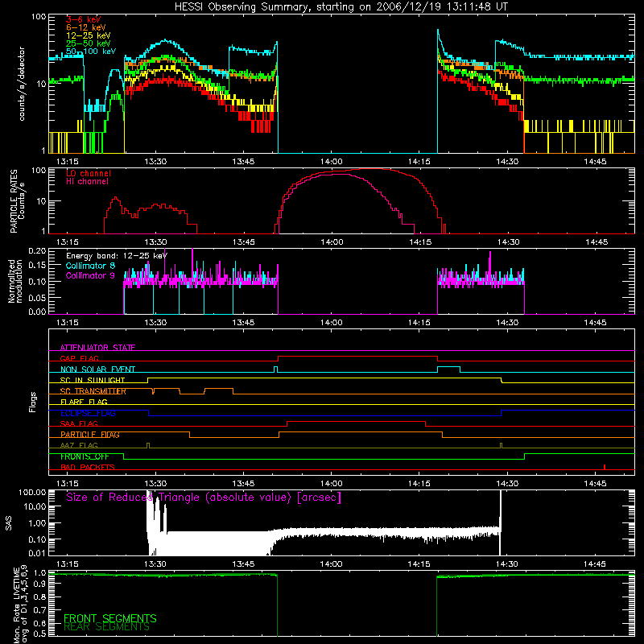The height and width of the screenshot is (644, 644).
Task: Click the GAP_FLAG label
Action: (x=79, y=358)
